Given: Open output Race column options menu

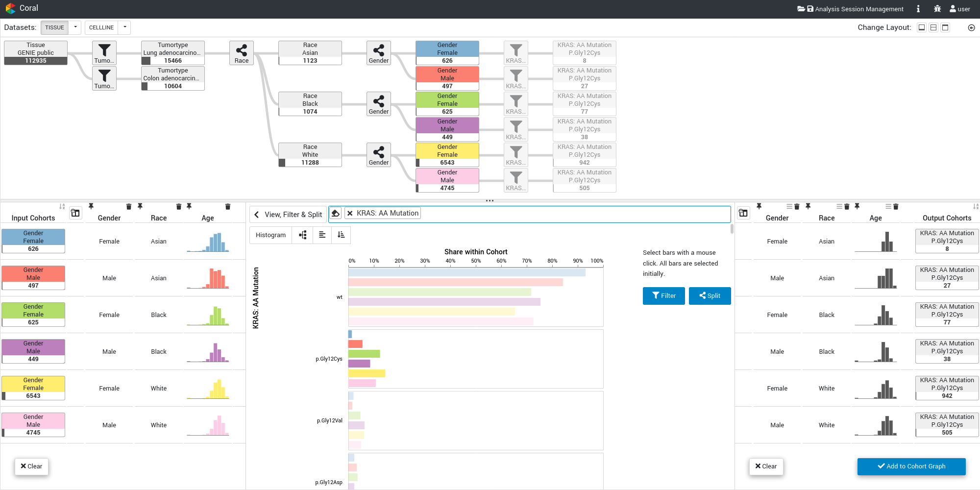Looking at the screenshot, I should [839, 206].
